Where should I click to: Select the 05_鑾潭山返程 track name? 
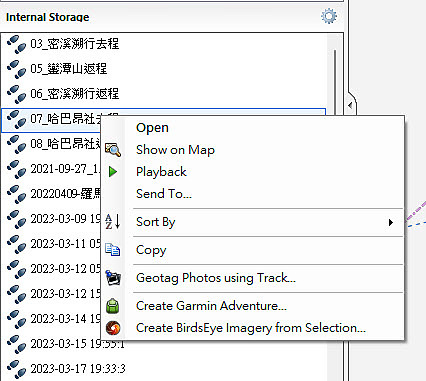pos(69,69)
